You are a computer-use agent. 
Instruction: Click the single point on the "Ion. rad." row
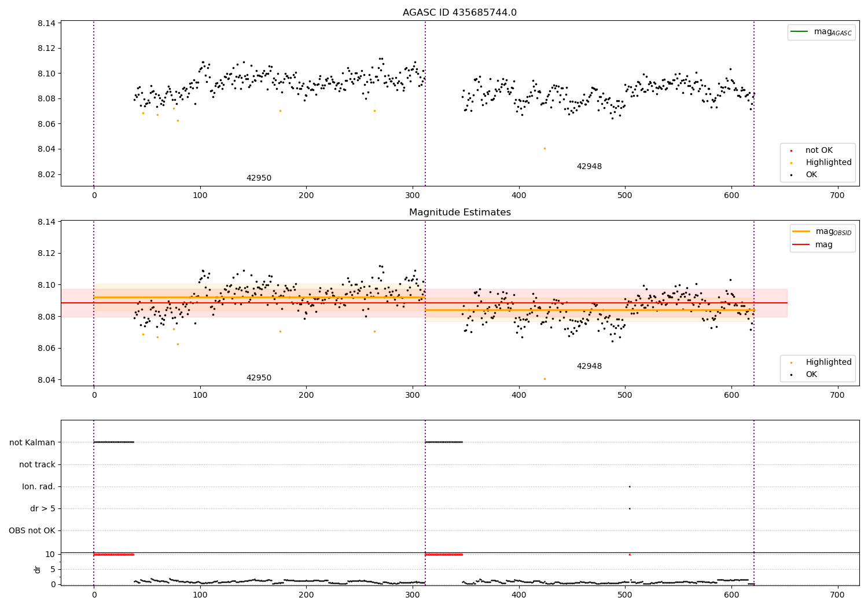pyautogui.click(x=630, y=486)
